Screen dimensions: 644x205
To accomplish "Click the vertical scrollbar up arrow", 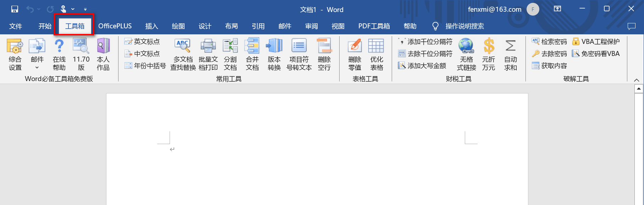I will pyautogui.click(x=639, y=89).
